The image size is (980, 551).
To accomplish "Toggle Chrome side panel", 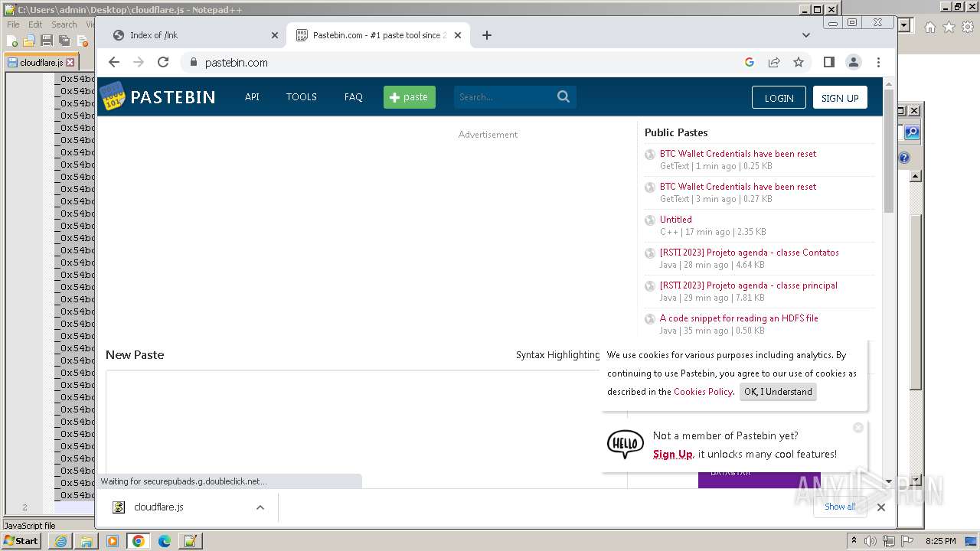I will click(829, 62).
